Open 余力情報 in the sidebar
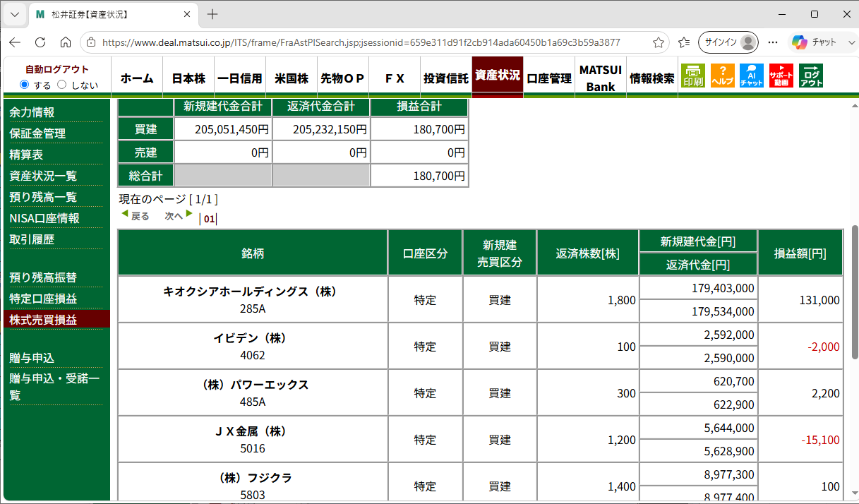The image size is (859, 504). click(32, 112)
